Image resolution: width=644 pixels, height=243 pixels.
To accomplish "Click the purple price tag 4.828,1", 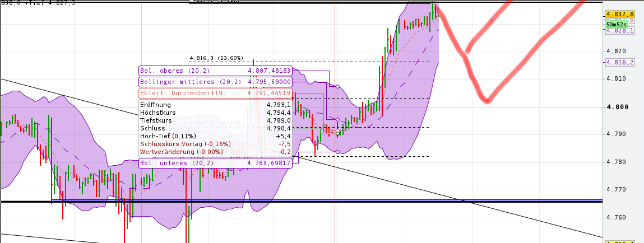I will point(620,31).
